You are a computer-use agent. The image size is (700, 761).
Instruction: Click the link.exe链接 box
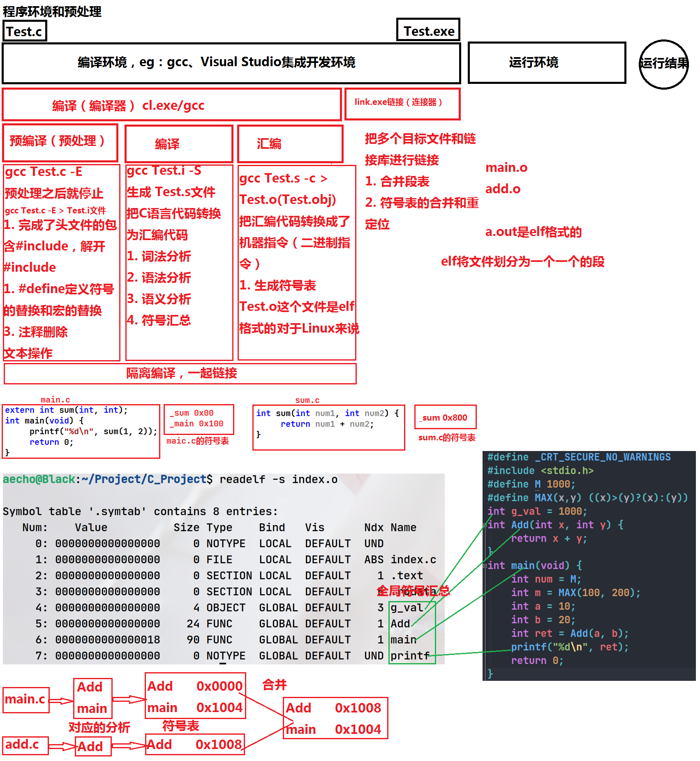click(x=402, y=104)
